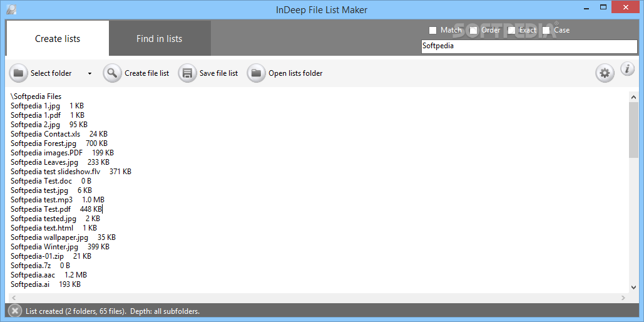Click the Softpedia 1.pdf line

[48, 115]
